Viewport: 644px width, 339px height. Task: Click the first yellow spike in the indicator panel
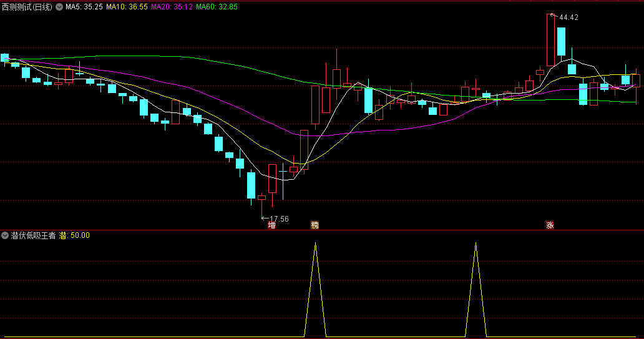click(315, 290)
